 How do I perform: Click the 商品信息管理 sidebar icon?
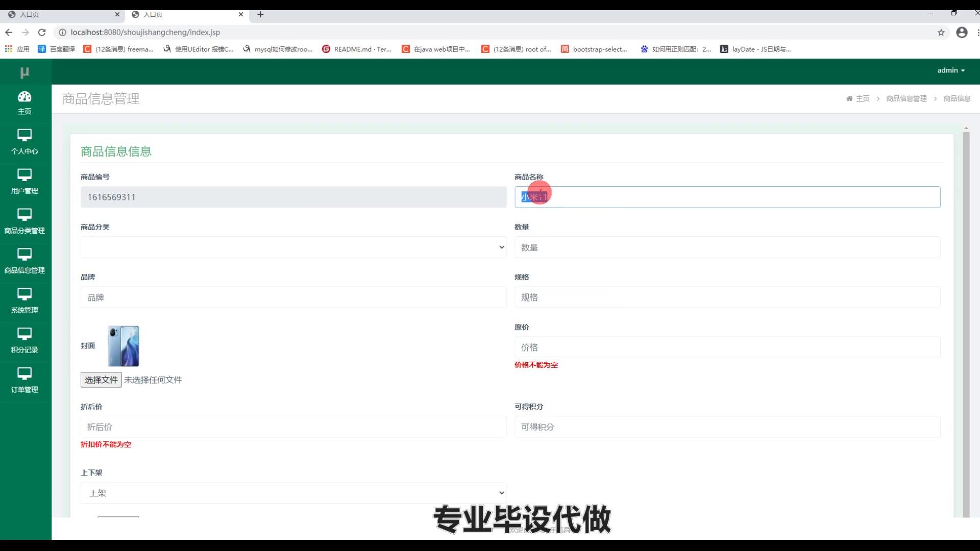pos(24,261)
